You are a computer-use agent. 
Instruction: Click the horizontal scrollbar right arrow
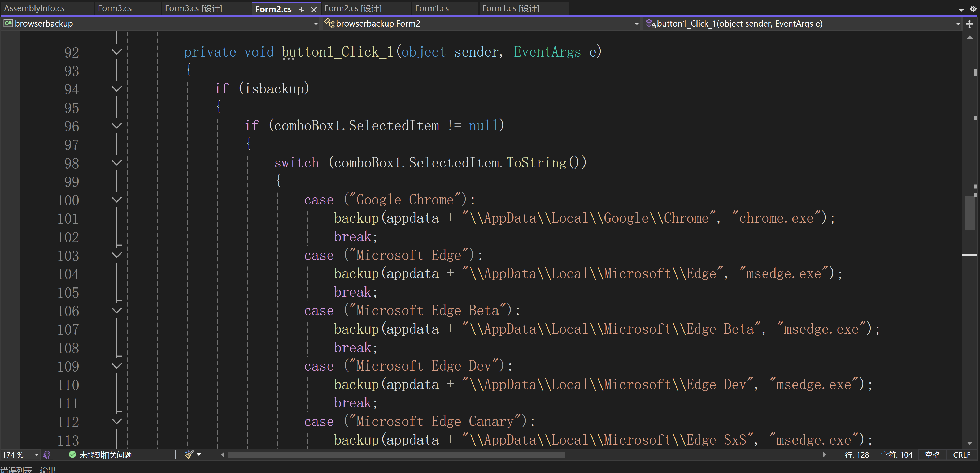824,455
